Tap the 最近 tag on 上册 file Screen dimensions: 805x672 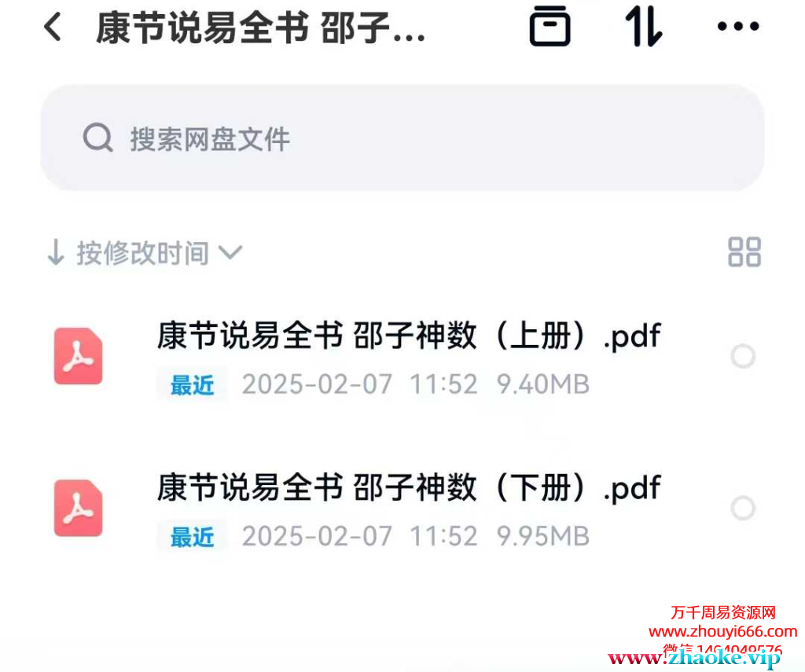(x=192, y=384)
